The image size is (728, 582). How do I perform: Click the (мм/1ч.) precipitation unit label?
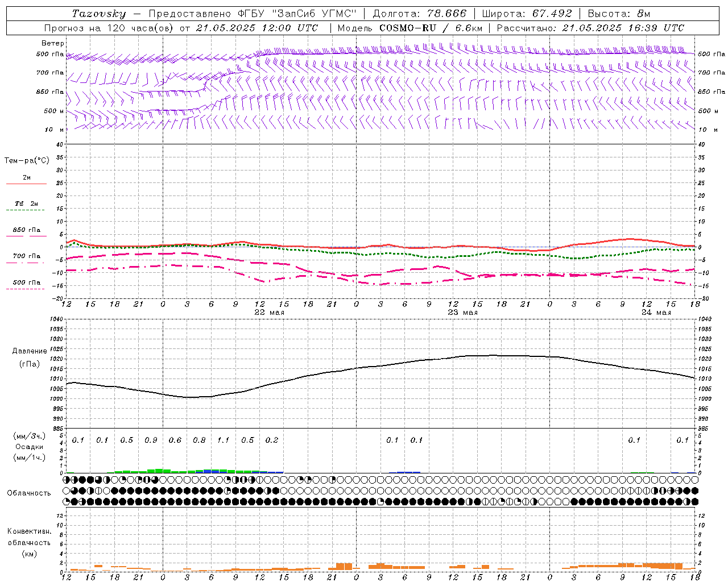click(x=30, y=458)
